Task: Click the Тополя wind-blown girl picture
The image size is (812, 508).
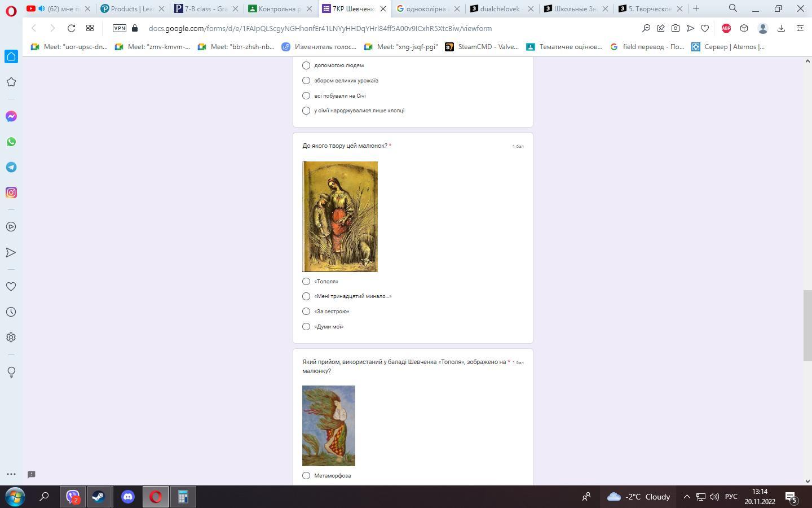Action: pos(329,426)
